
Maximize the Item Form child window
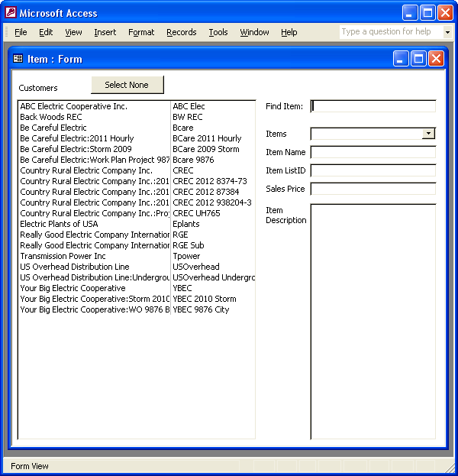coord(418,58)
